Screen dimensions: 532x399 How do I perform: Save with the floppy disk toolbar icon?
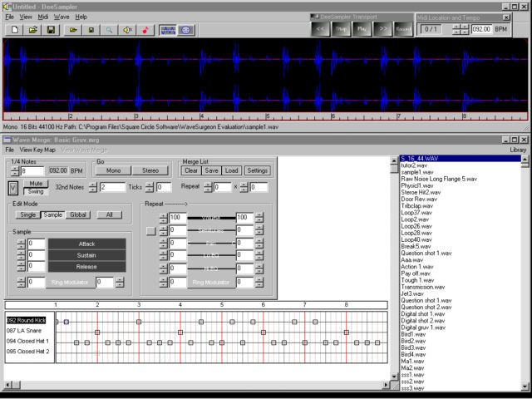coord(51,30)
